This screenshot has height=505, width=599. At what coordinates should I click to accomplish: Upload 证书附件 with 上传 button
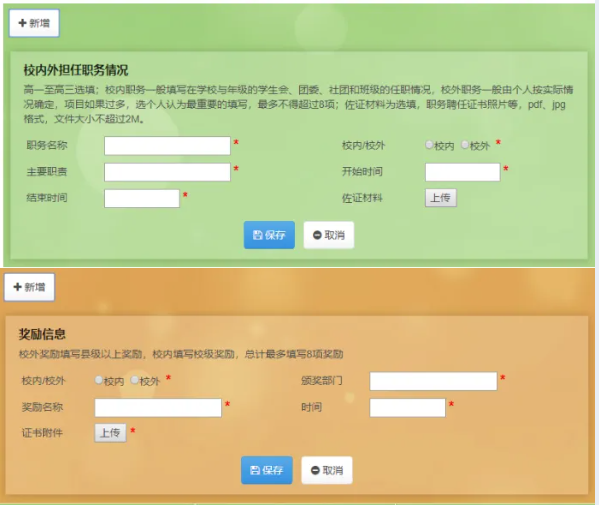[x=110, y=433]
